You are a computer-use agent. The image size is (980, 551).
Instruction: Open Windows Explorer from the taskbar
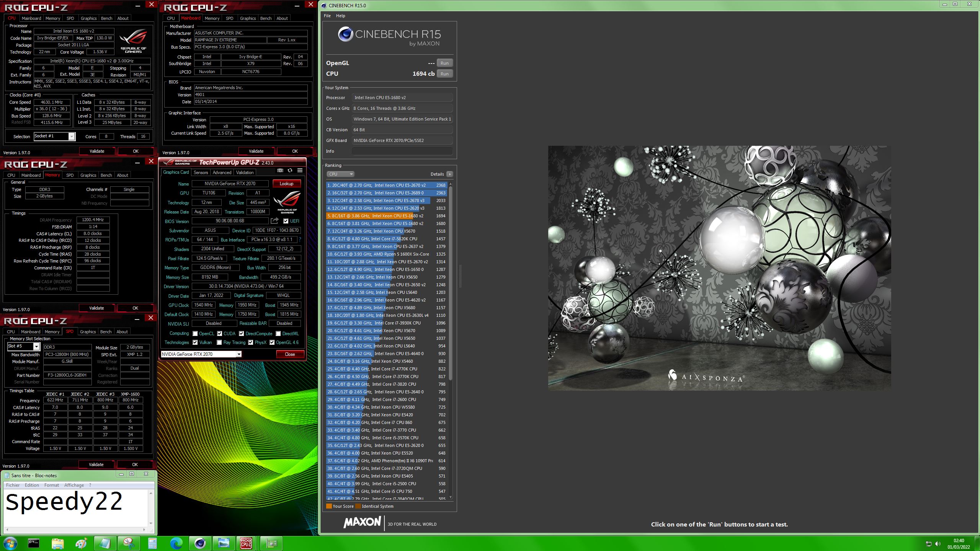pos(57,543)
